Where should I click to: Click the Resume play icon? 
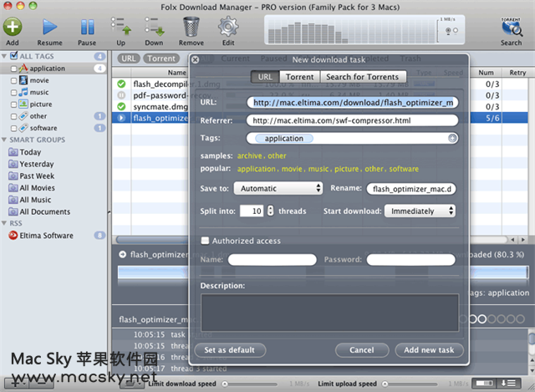[49, 27]
